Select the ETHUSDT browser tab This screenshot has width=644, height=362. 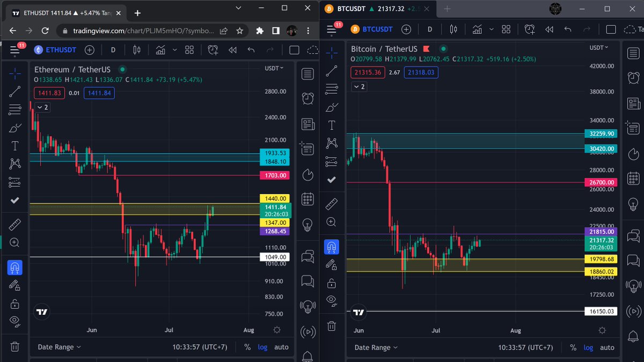pyautogui.click(x=66, y=12)
